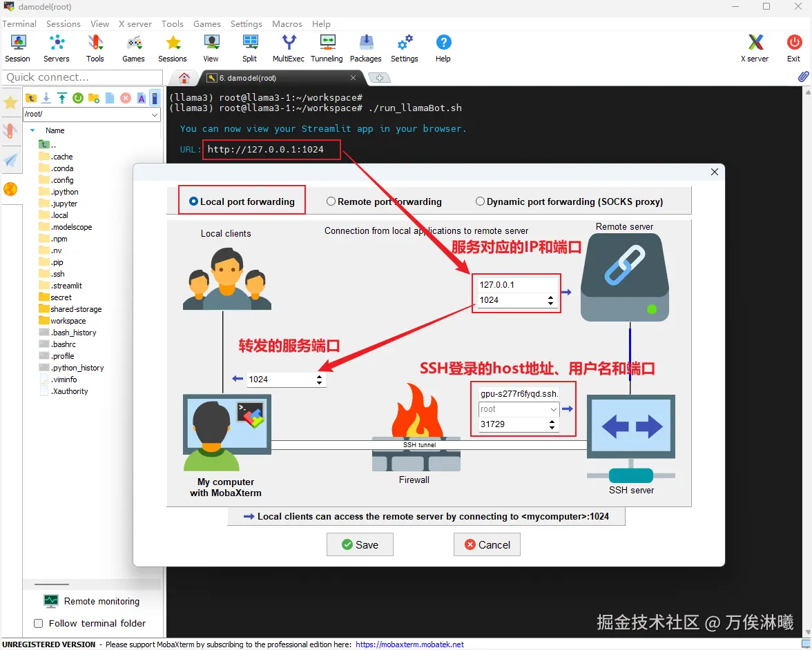Open the Tunneling toolbar icon
The height and width of the screenshot is (650, 812).
tap(327, 48)
